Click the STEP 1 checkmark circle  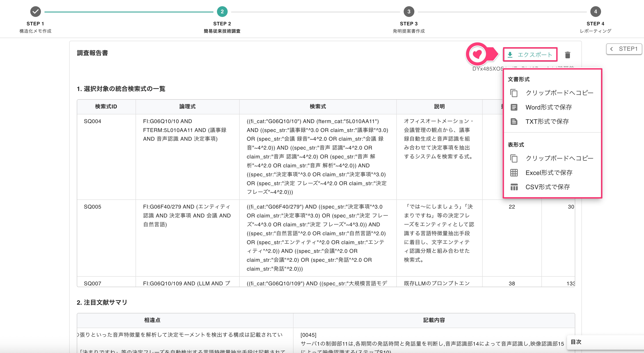pos(36,12)
